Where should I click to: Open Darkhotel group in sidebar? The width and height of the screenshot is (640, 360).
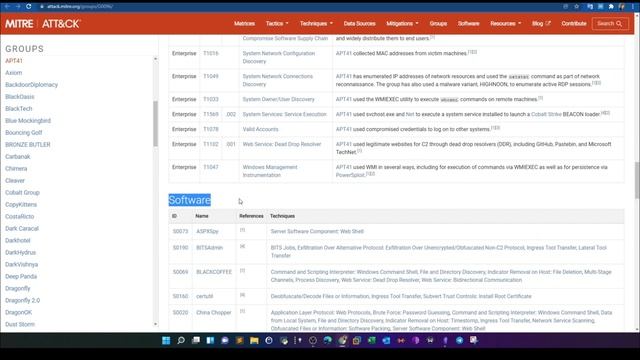click(x=18, y=240)
